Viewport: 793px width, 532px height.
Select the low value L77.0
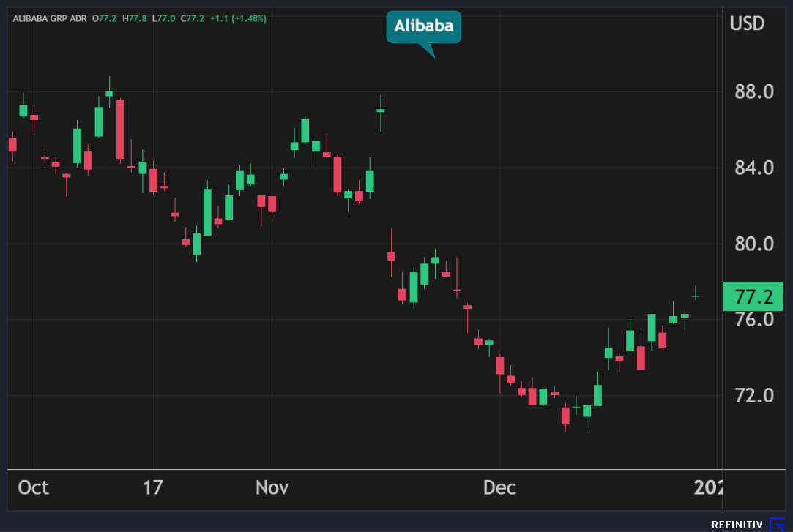(164, 19)
